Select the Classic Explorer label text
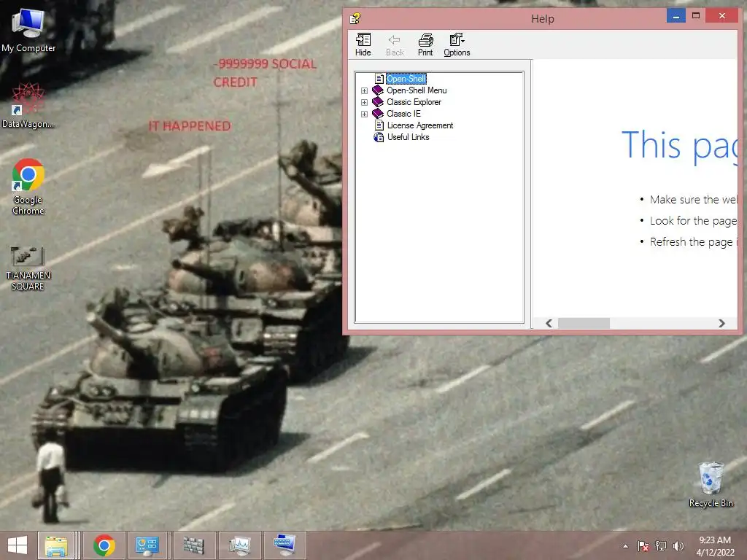 click(x=414, y=102)
